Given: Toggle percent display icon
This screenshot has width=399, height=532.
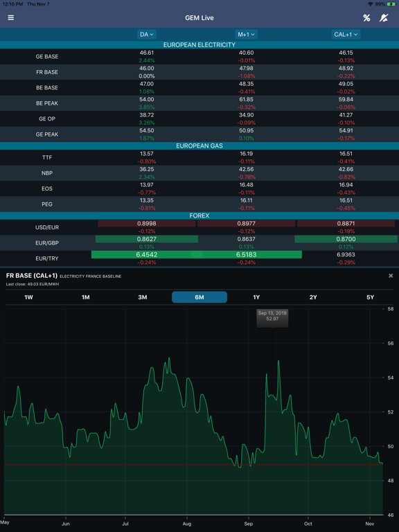Looking at the screenshot, I should [366, 18].
